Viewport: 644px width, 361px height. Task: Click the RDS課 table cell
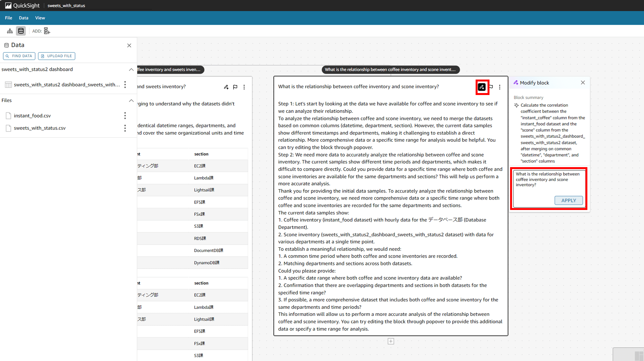click(200, 239)
